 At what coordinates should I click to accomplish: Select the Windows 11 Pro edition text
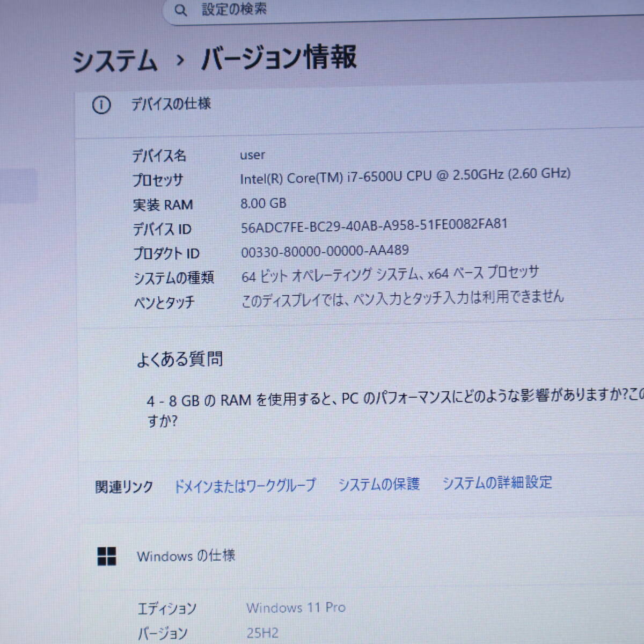point(296,608)
